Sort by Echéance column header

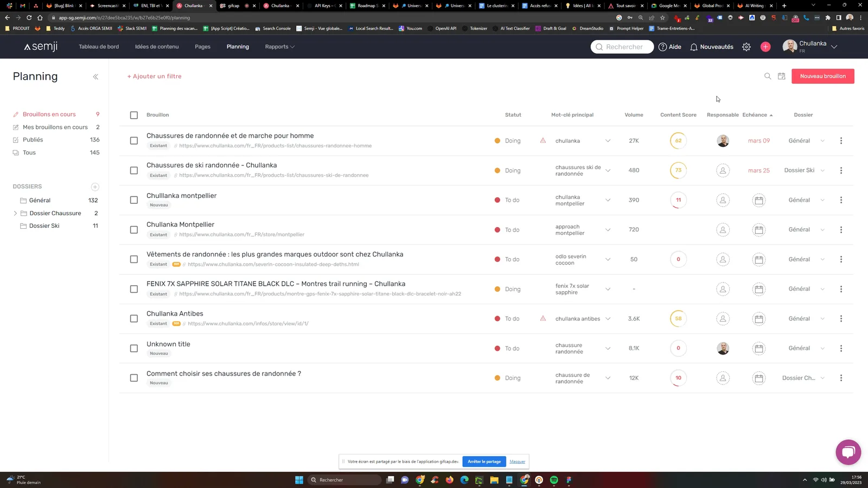(x=757, y=115)
